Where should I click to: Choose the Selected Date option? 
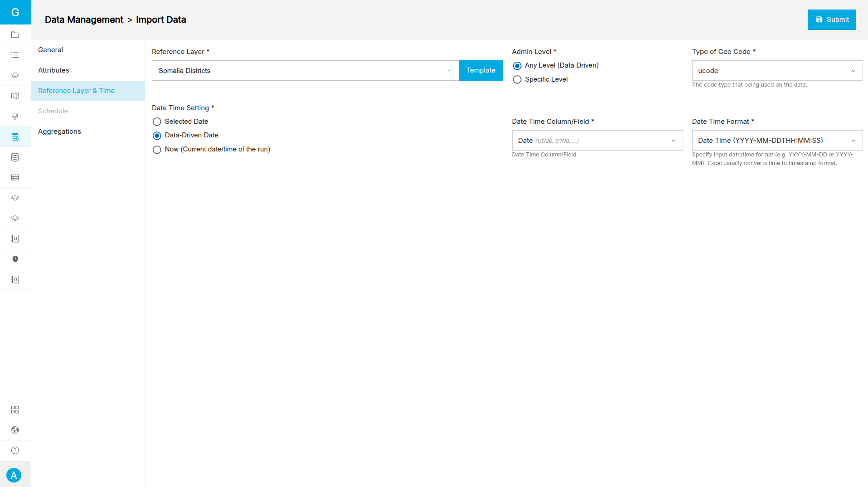pyautogui.click(x=157, y=122)
